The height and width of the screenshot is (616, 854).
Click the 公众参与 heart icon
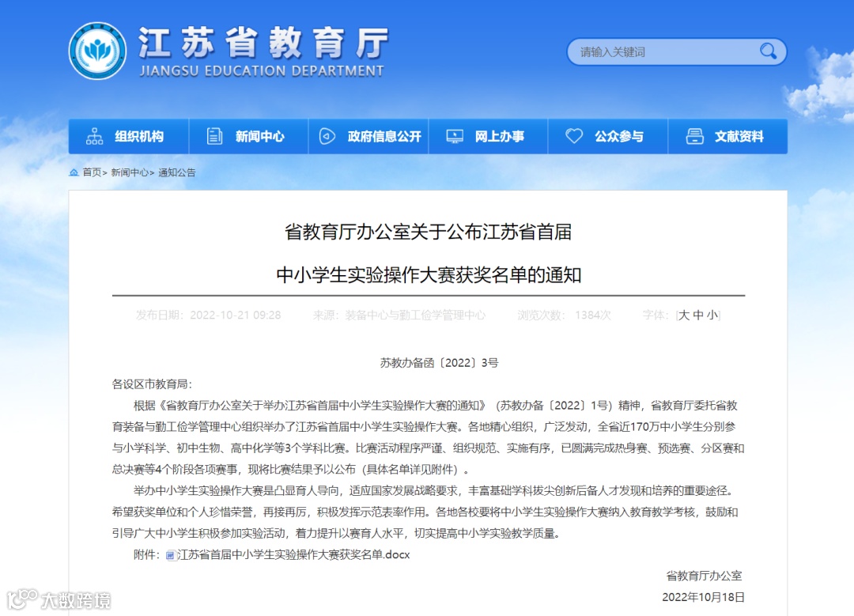tap(574, 136)
